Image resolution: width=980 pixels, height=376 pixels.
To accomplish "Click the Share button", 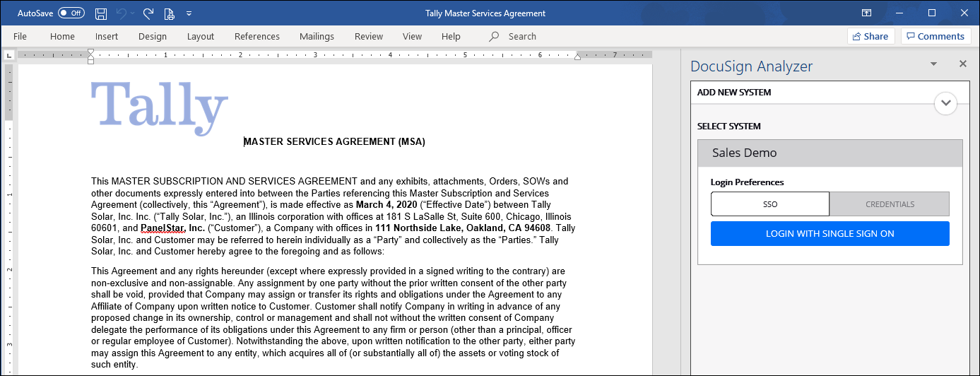I will [870, 37].
